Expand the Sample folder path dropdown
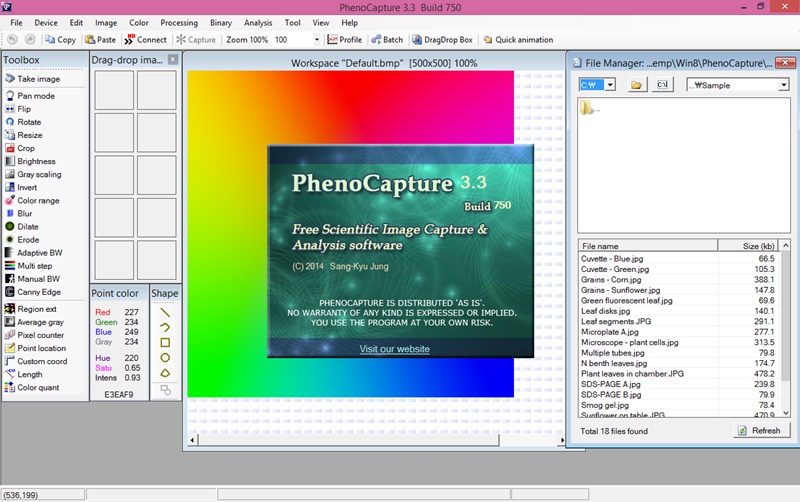 pos(784,85)
